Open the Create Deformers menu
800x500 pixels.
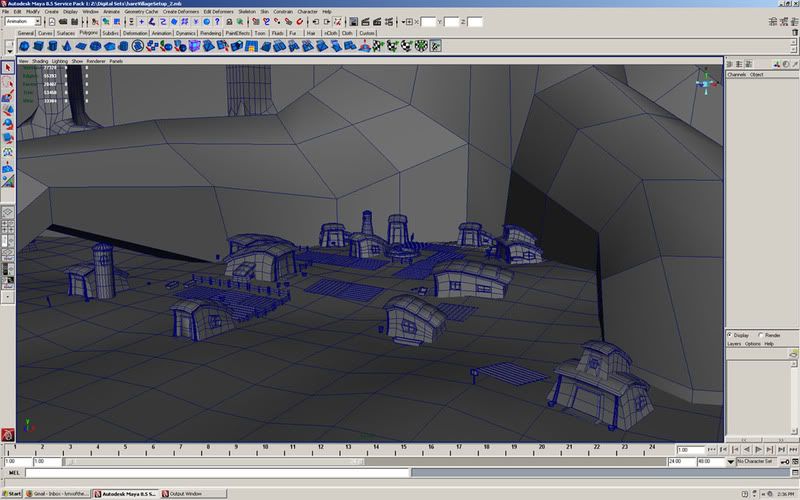(x=180, y=11)
